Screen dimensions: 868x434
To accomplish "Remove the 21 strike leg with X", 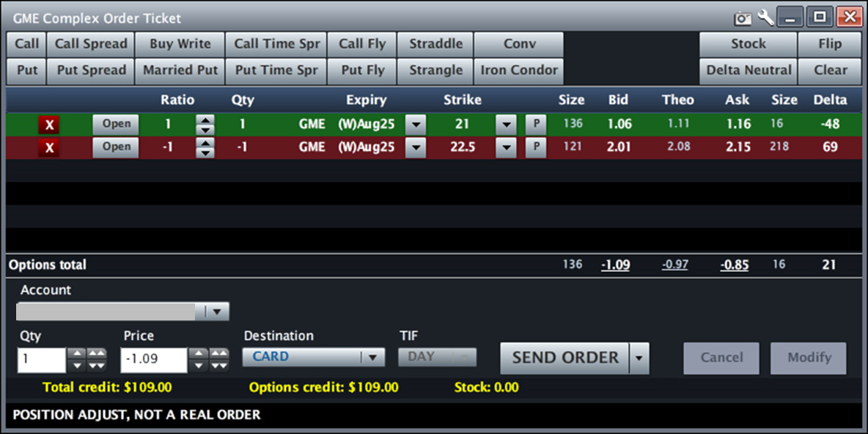I will pyautogui.click(x=49, y=125).
